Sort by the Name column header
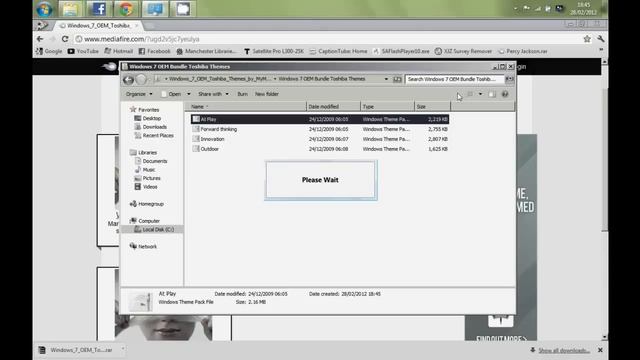 (246, 107)
